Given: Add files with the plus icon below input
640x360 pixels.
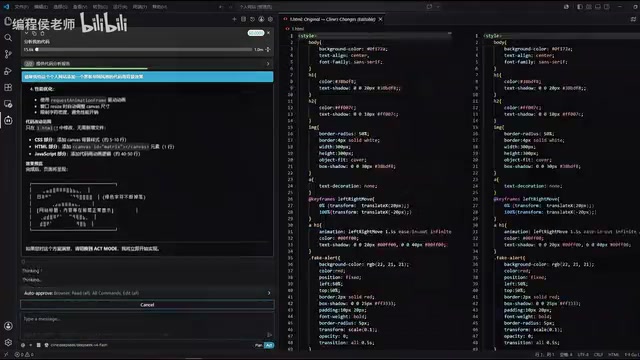Looking at the screenshot, I should click(x=31, y=345).
